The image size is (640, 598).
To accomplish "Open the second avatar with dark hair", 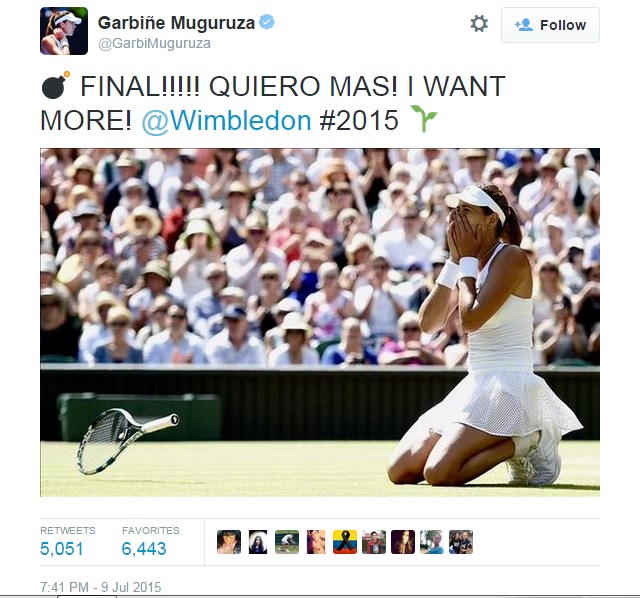I will (x=258, y=542).
